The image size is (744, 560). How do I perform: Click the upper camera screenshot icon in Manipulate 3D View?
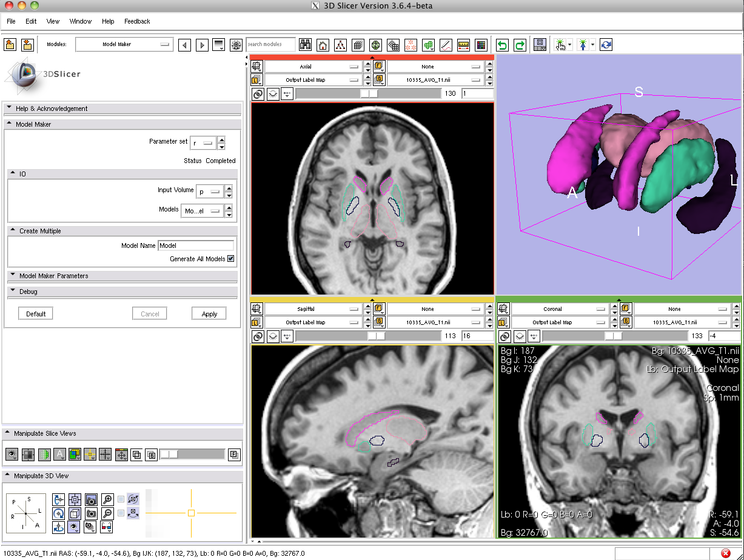pos(91,499)
